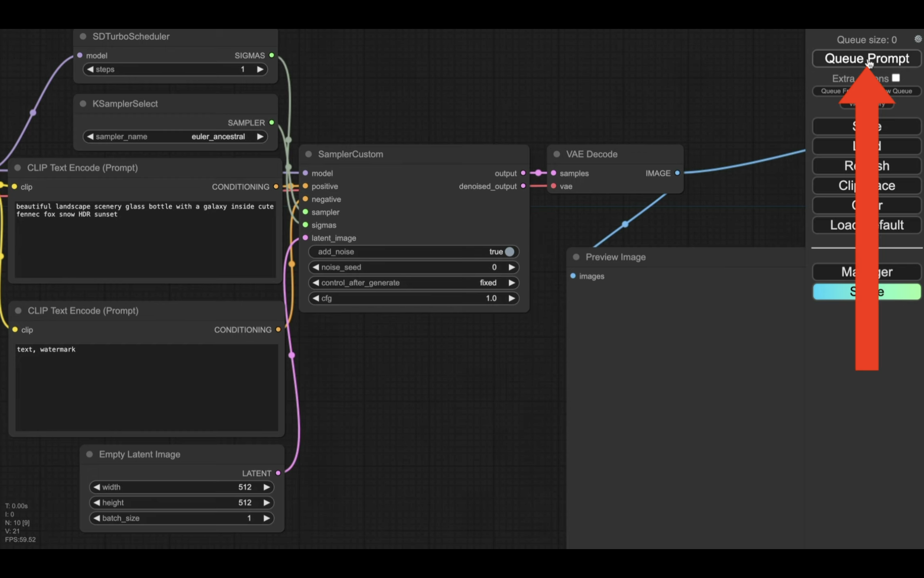The height and width of the screenshot is (578, 924).
Task: Decrease steps with the left arrow
Action: click(x=90, y=69)
